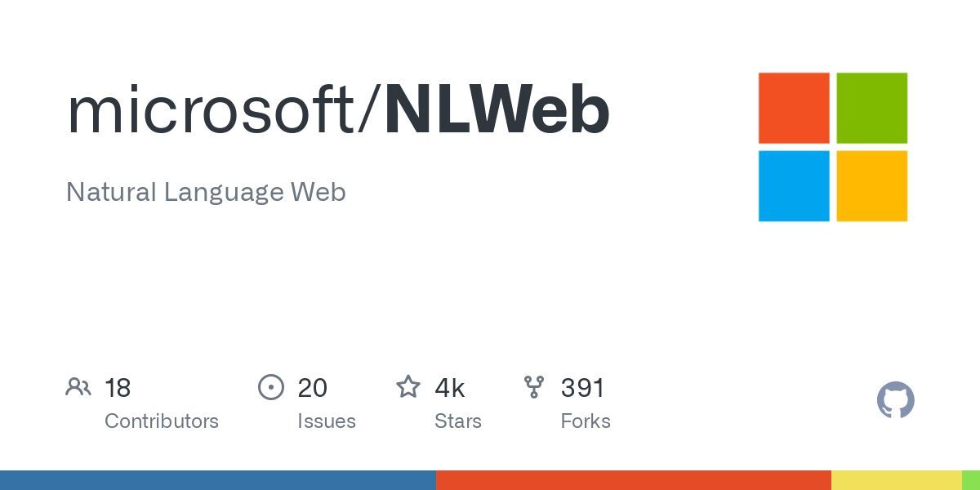Click the red square of Microsoft logo

point(794,108)
